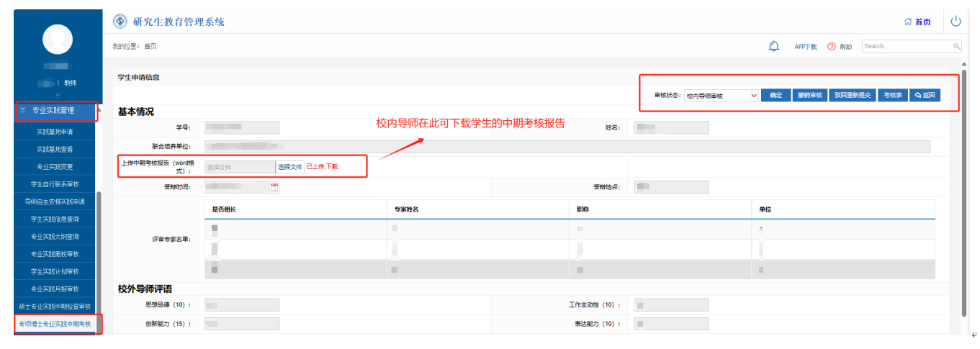Click the search magnifier icon
980x349 pixels.
point(956,46)
